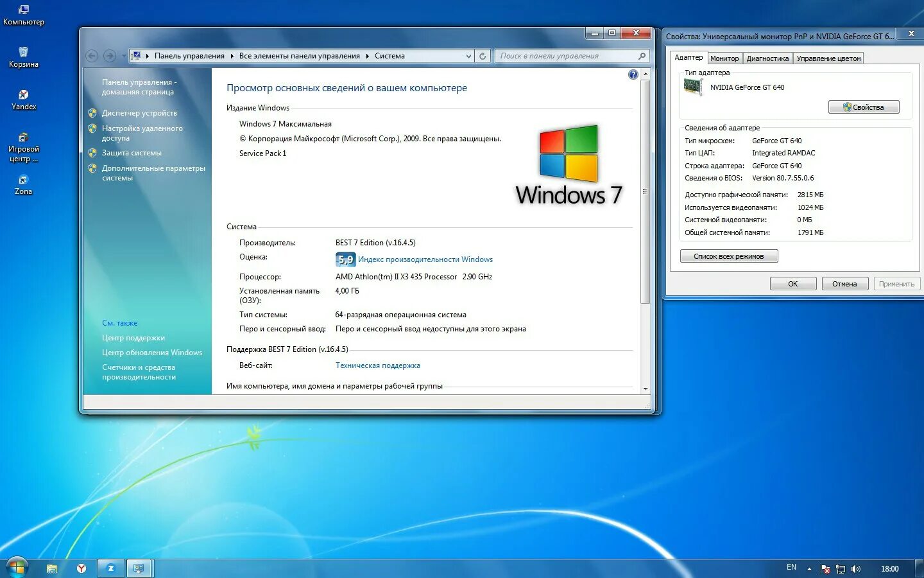924x578 pixels.
Task: Open the Игровой центр desktop shortcut
Action: pyautogui.click(x=23, y=148)
